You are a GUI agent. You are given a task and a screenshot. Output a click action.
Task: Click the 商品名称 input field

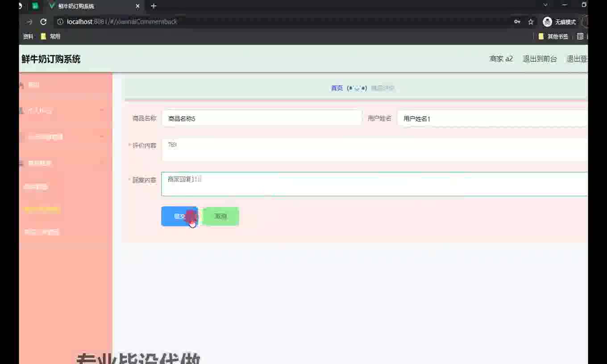pos(262,119)
